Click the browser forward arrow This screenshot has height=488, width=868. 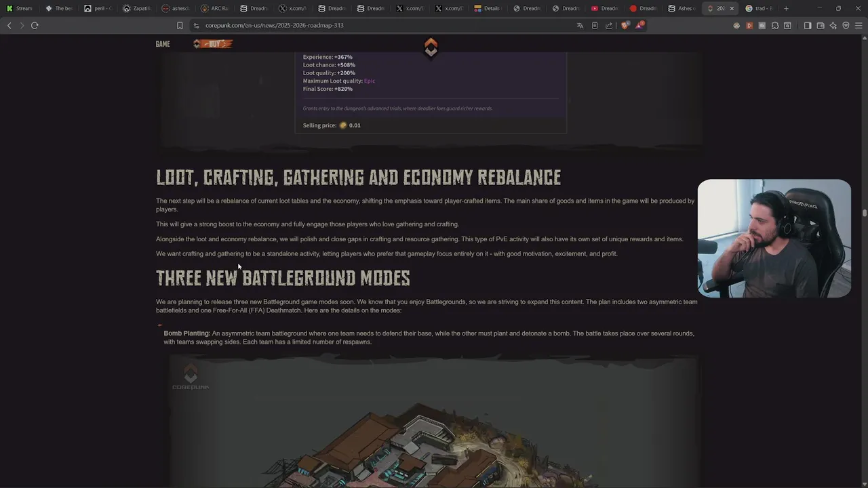pyautogui.click(x=22, y=25)
